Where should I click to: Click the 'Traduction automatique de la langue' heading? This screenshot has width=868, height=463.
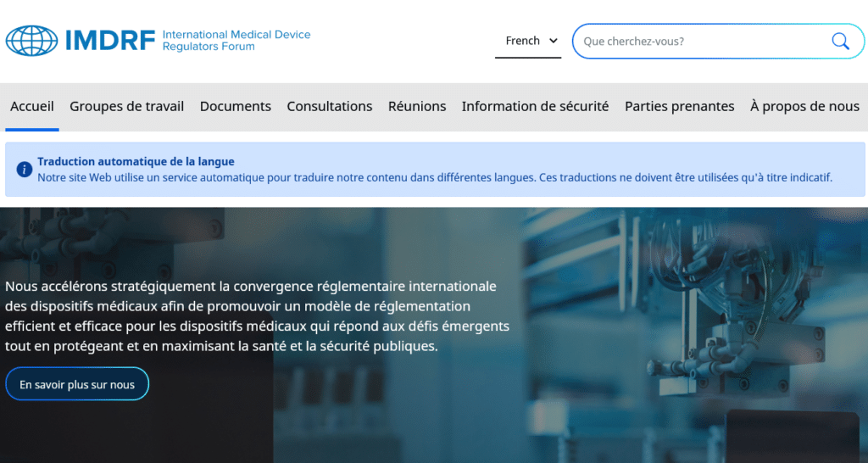(x=136, y=161)
